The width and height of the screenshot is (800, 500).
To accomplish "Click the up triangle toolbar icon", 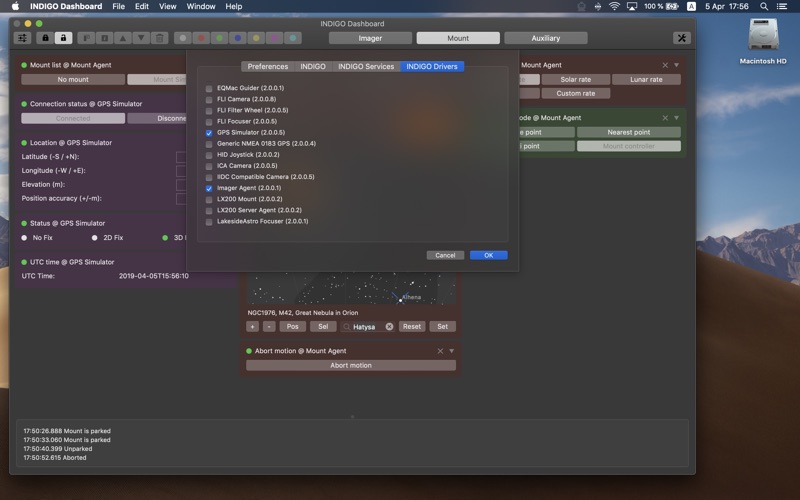I will click(122, 38).
